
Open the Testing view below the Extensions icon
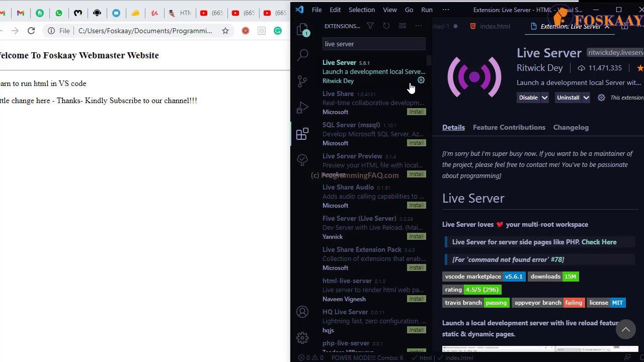(302, 159)
